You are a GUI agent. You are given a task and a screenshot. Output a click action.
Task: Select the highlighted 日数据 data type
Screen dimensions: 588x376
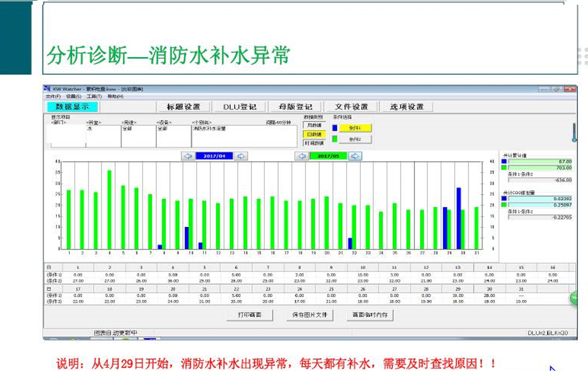point(314,134)
